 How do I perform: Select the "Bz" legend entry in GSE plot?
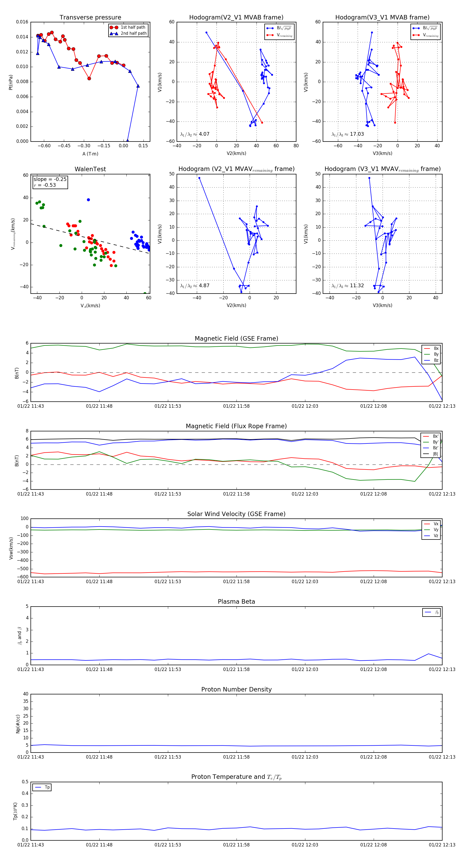click(431, 361)
